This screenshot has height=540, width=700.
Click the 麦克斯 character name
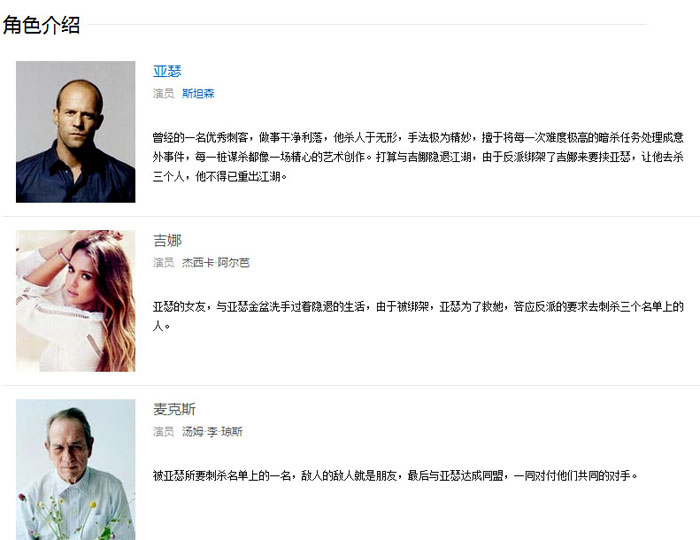pyautogui.click(x=174, y=409)
